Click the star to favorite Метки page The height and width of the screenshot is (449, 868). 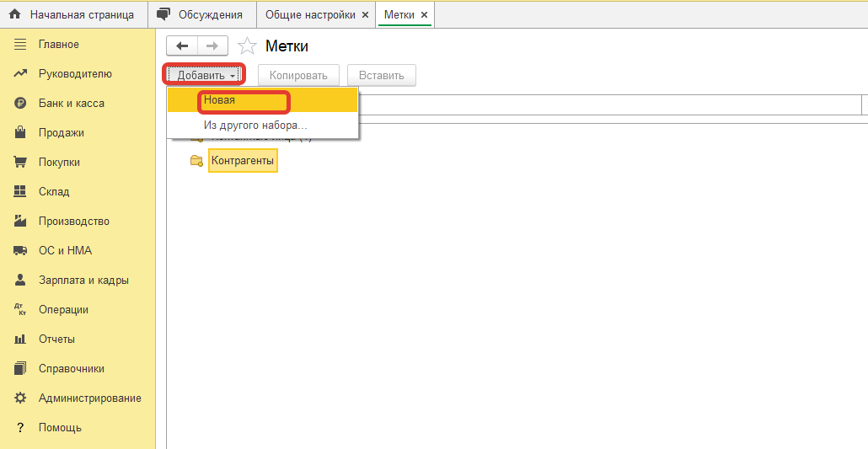247,46
